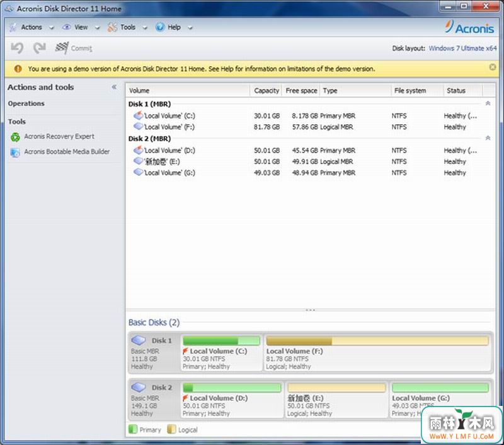Collapse the Disk 1 (MBR) group
The image size is (504, 445).
coord(488,103)
